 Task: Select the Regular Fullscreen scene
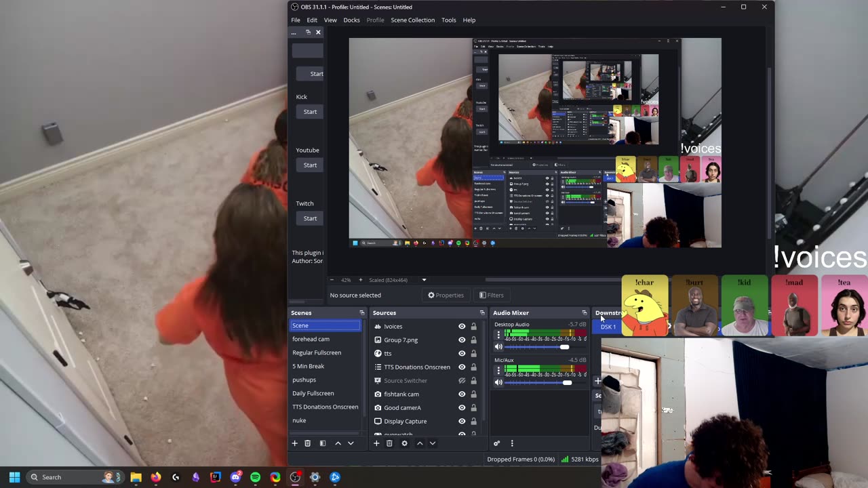pyautogui.click(x=325, y=352)
